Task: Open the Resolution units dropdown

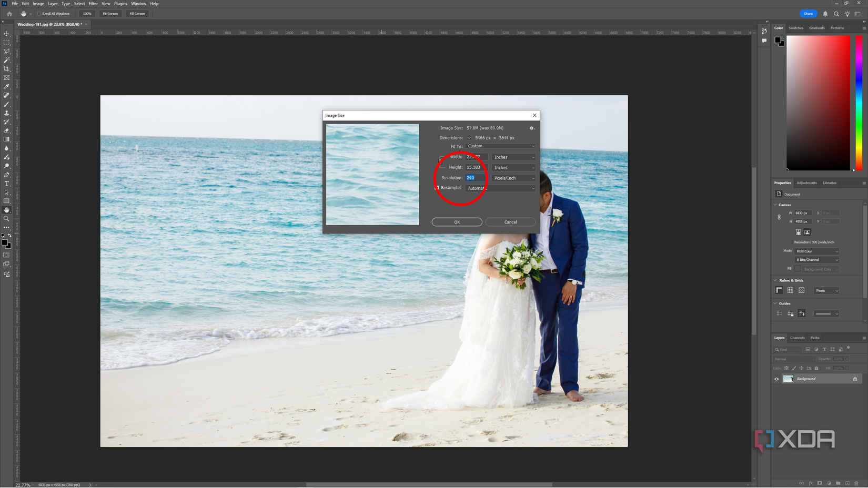Action: tap(513, 178)
